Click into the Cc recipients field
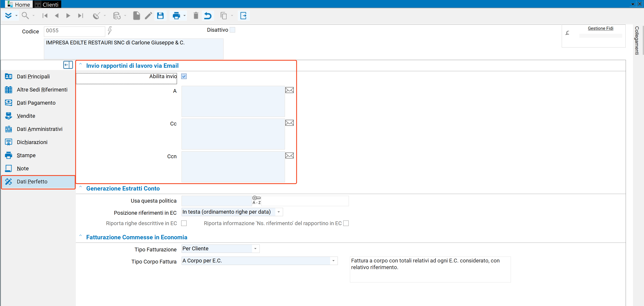Image resolution: width=644 pixels, height=306 pixels. [x=233, y=134]
